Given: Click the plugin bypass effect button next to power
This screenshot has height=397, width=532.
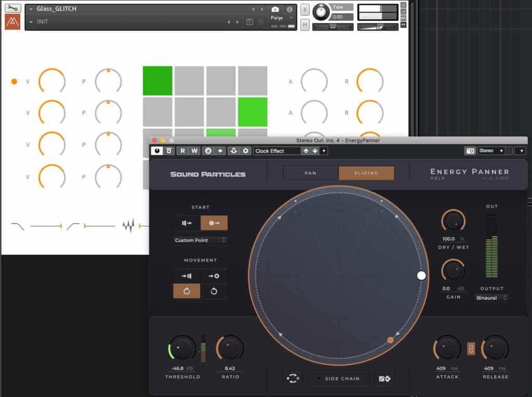Looking at the screenshot, I should 169,151.
